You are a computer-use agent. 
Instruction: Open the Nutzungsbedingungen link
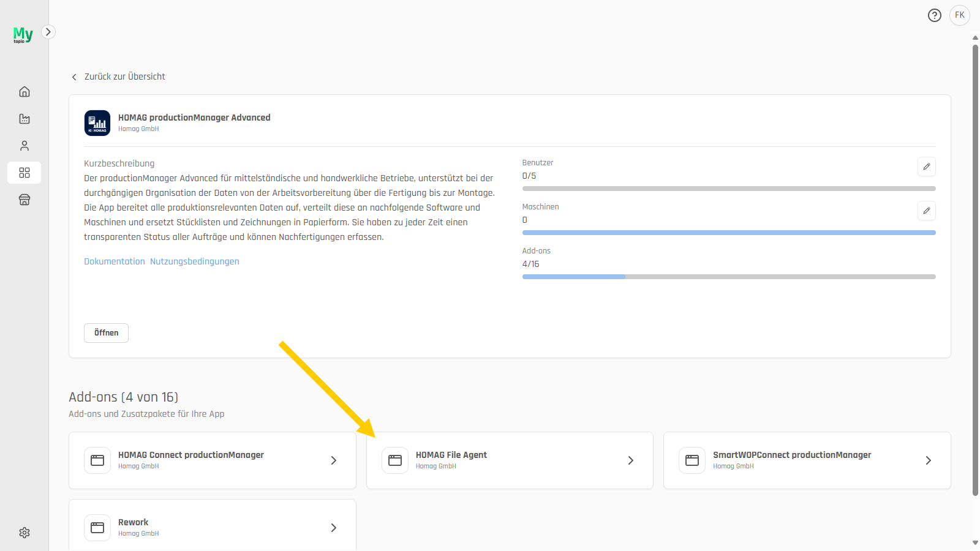[195, 261]
